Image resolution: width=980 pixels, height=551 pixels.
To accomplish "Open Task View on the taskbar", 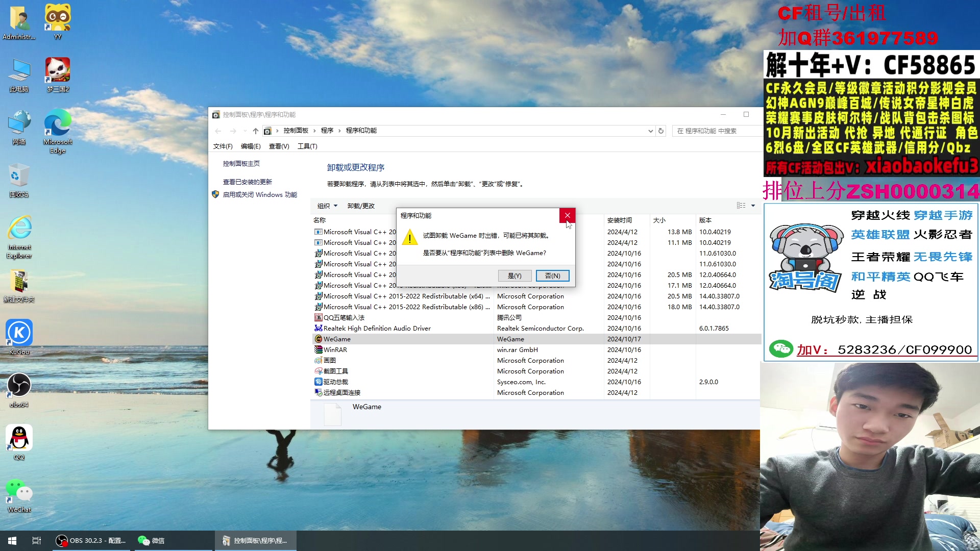I will tap(37, 541).
